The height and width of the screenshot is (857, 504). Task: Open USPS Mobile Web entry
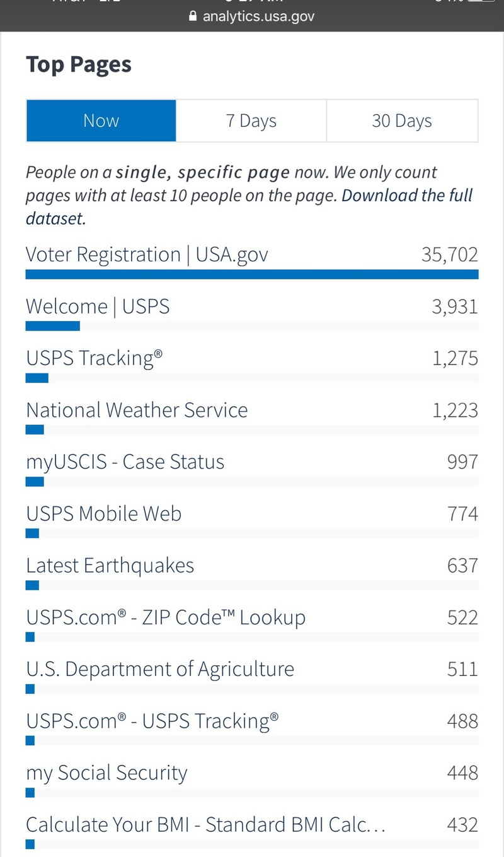pyautogui.click(x=103, y=513)
